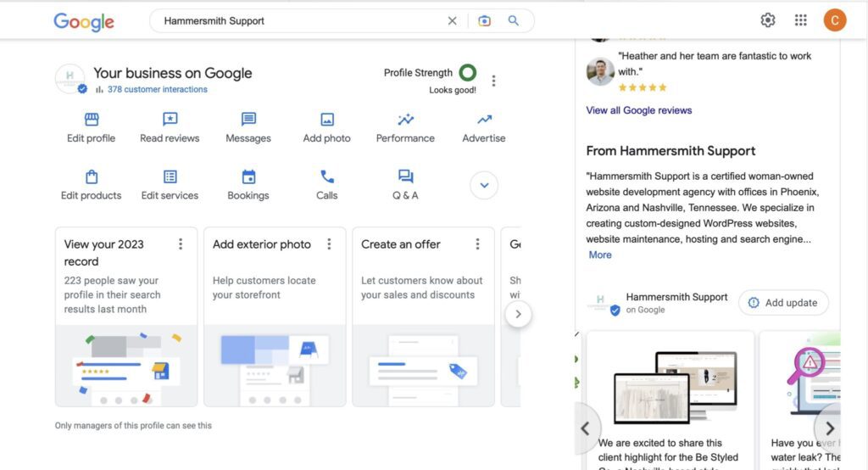
Task: Open View all Google reviews
Action: [x=639, y=110]
